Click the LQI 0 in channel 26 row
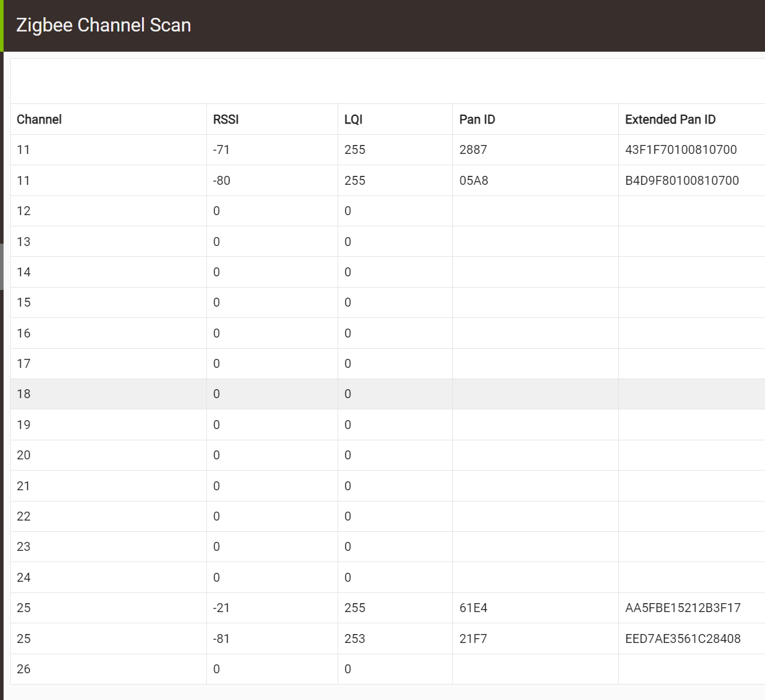This screenshot has width=765, height=700. (x=348, y=669)
